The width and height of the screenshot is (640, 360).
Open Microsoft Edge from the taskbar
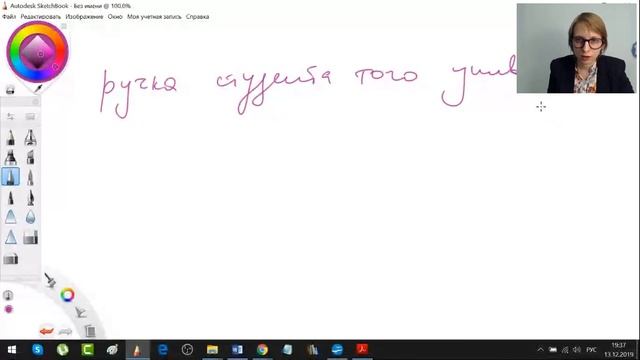(x=162, y=350)
